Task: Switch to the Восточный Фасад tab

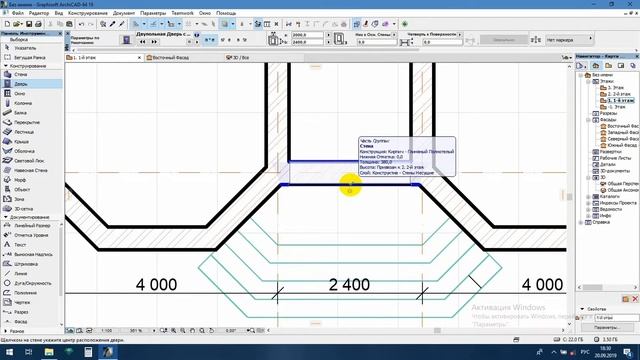Action: pyautogui.click(x=184, y=58)
